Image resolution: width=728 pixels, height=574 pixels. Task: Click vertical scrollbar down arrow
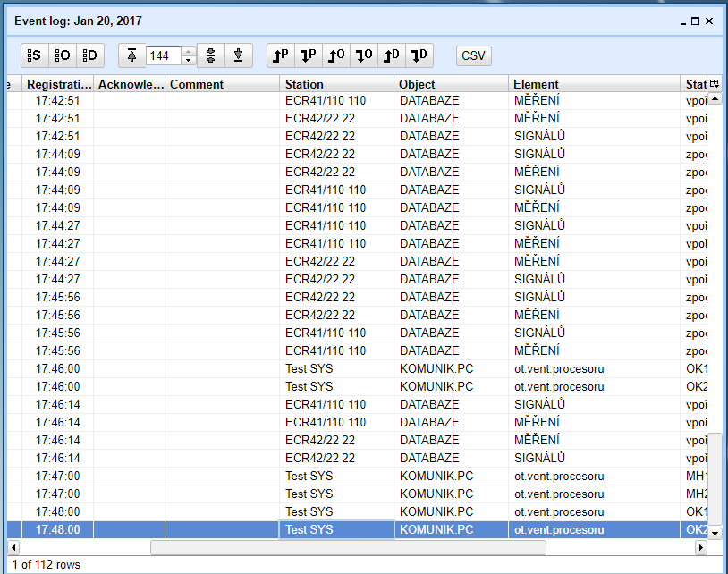[x=715, y=533]
